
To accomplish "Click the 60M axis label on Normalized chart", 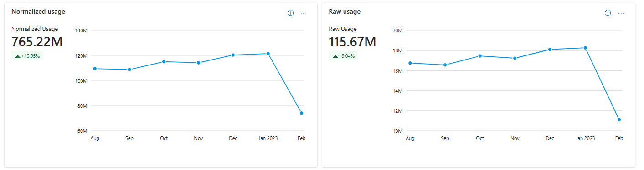I will point(82,131).
